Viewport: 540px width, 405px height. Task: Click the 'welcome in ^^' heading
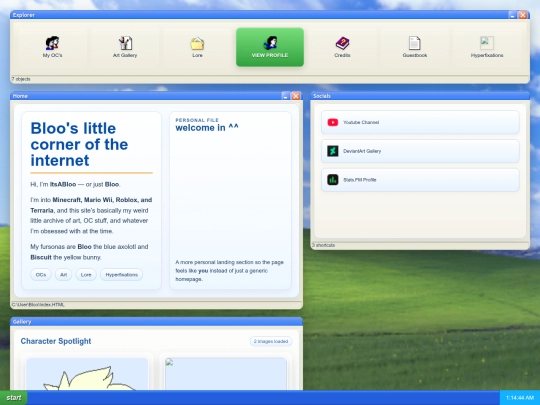click(x=207, y=128)
